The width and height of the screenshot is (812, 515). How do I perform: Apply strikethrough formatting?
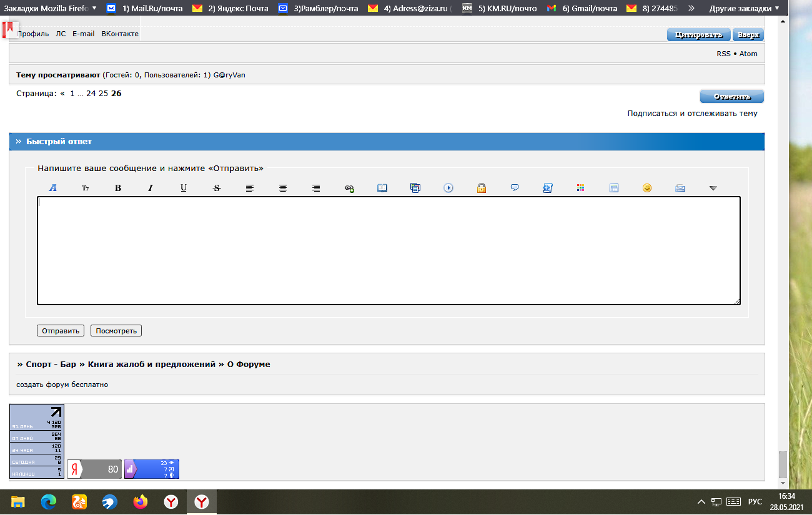tap(217, 188)
